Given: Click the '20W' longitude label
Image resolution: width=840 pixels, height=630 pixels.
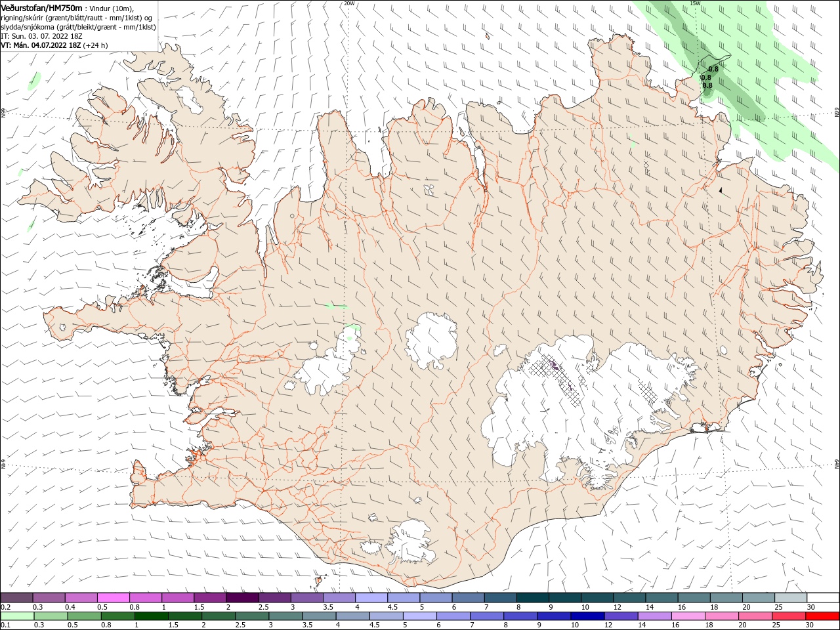Looking at the screenshot, I should coord(349,3).
